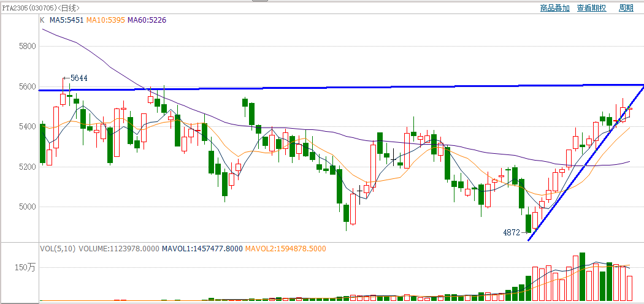
Task: Select the MA5:5451 indicator label
Action: (x=66, y=20)
